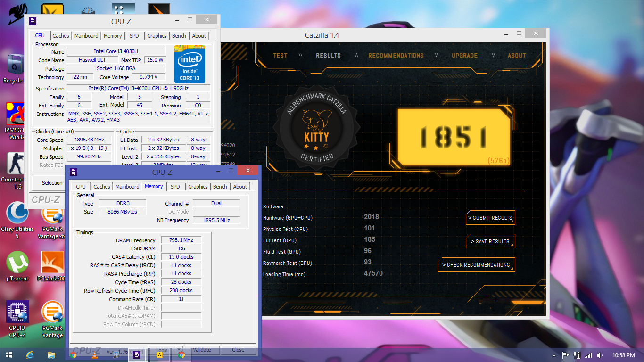Open the volume speaker tray icon
Screen dimensions: 644x362
tap(599, 355)
